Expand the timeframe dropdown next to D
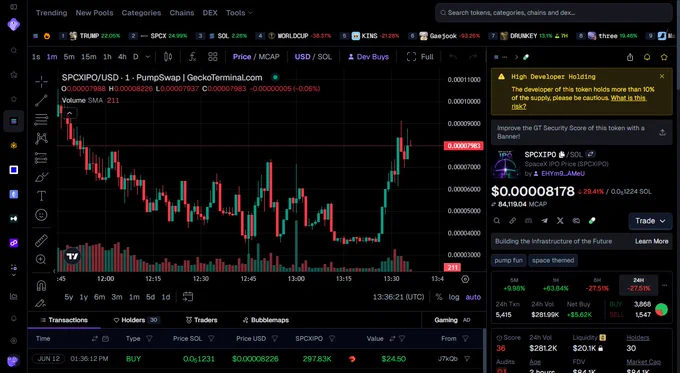This screenshot has height=373, width=680. pos(147,57)
